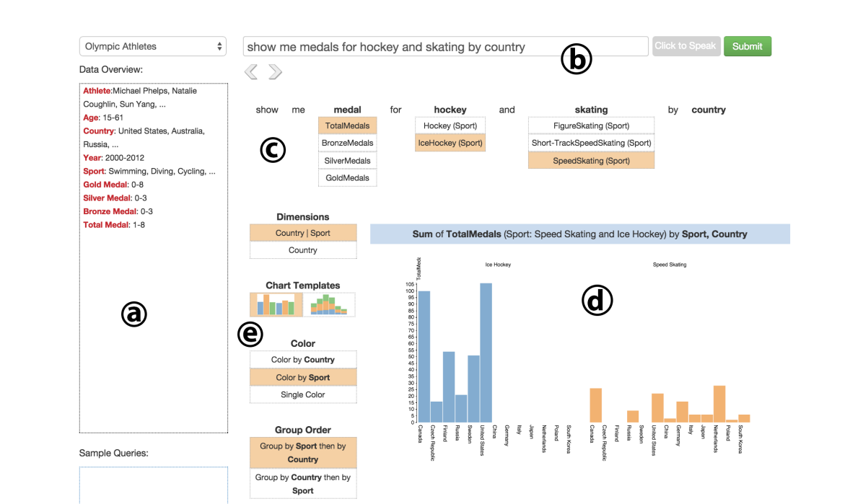850x504 pixels.
Task: Pick Short-TrackSpeedSkating (Sport) option
Action: click(591, 143)
